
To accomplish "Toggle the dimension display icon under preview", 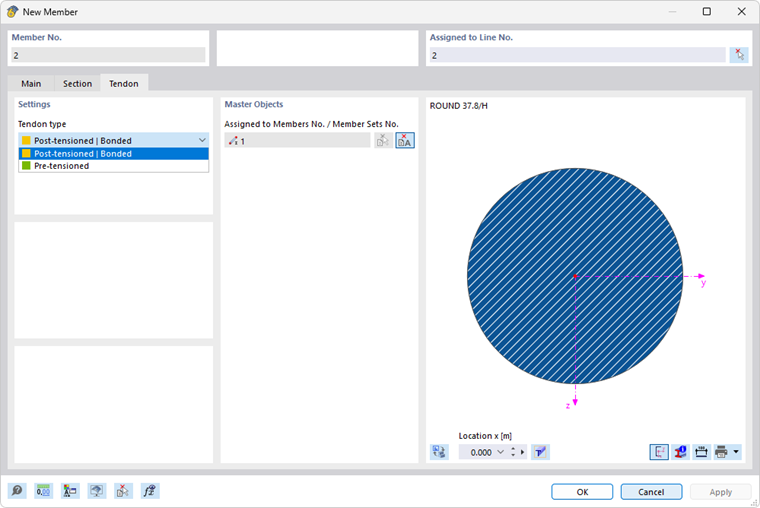I will [x=701, y=452].
